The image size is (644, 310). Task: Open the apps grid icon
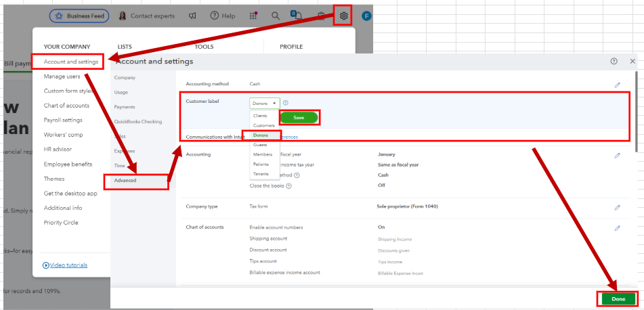click(253, 16)
